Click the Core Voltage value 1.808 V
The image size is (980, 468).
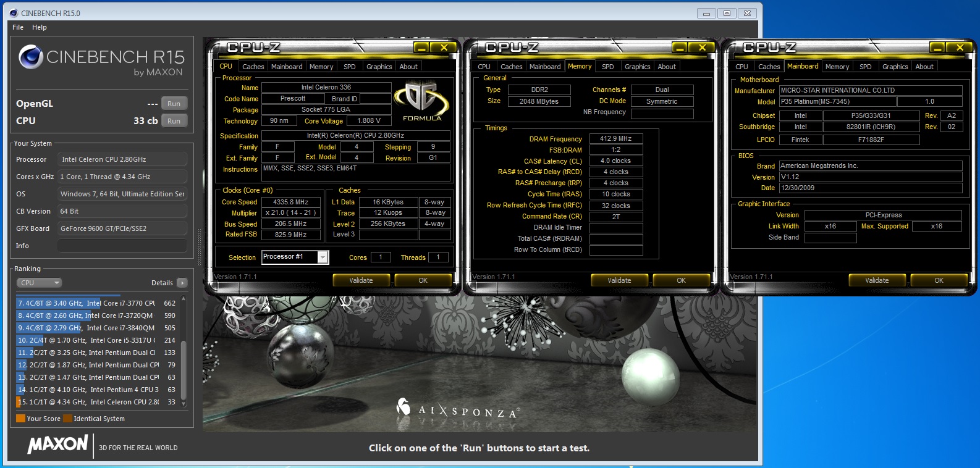click(369, 121)
